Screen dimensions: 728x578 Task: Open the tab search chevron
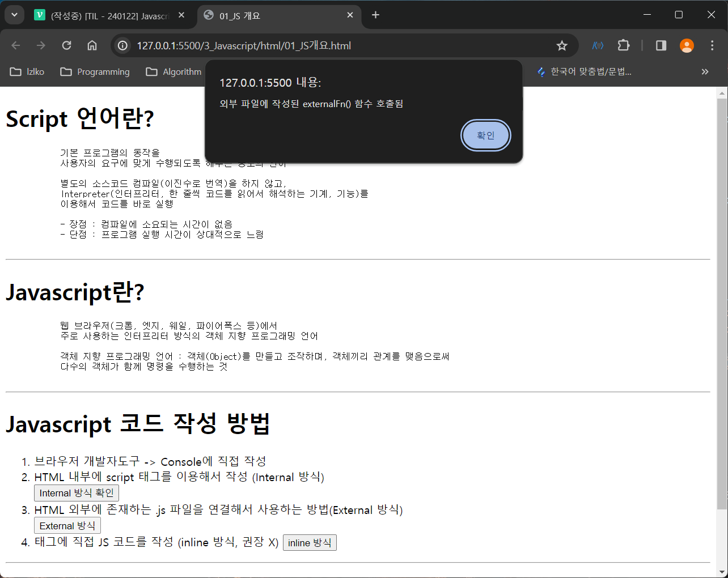(14, 14)
